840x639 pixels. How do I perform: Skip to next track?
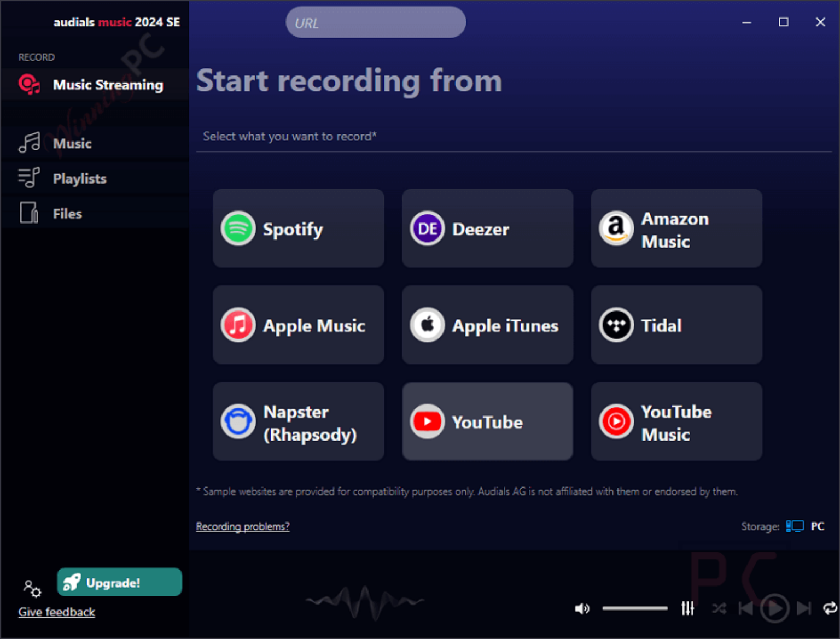pos(804,608)
